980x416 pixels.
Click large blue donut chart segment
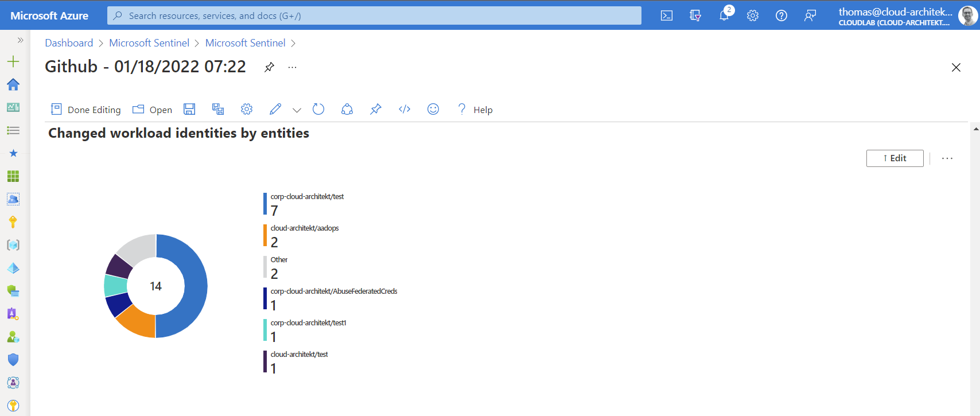click(195, 286)
